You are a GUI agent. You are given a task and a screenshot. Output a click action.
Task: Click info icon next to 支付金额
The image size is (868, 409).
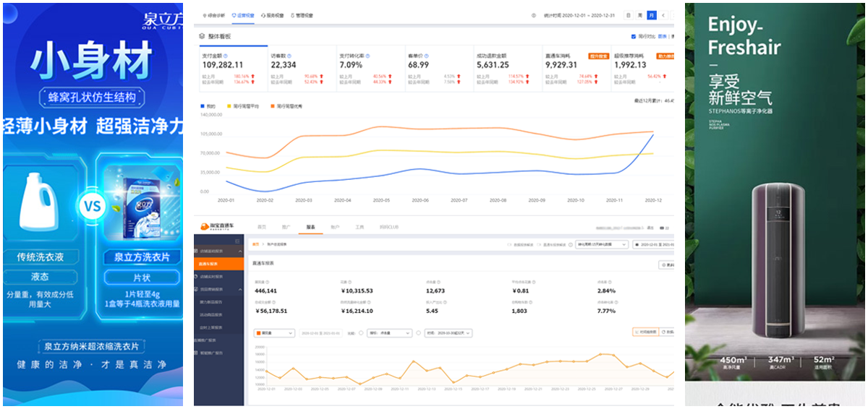226,56
